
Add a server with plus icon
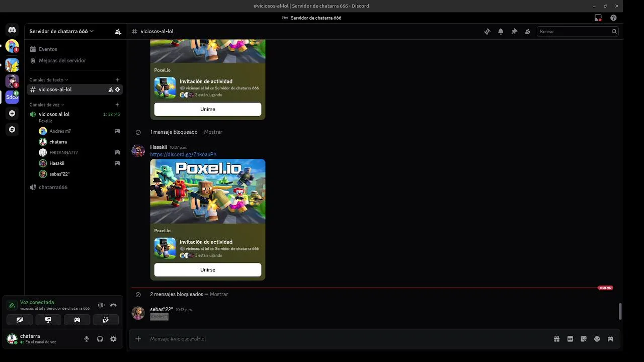point(12,114)
